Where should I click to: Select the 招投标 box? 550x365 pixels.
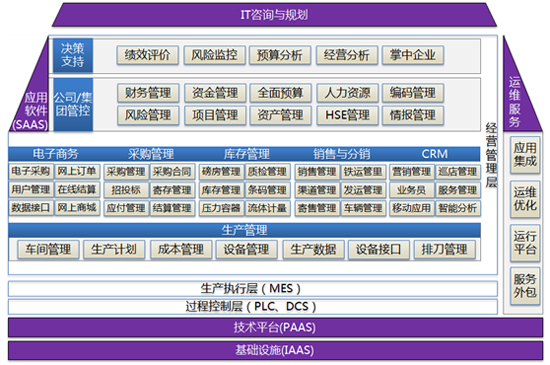126,190
